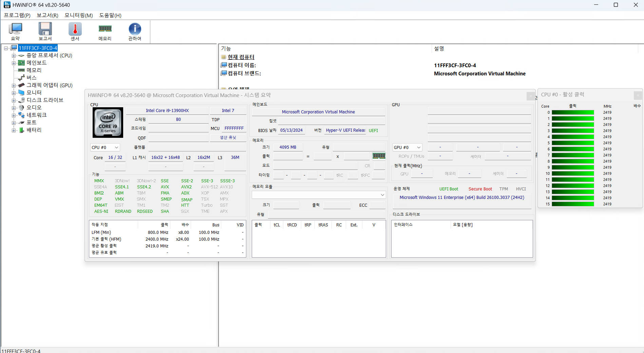Screen dimensions: 644x353
Task: Click the 포트 tree icon
Action: click(x=21, y=123)
